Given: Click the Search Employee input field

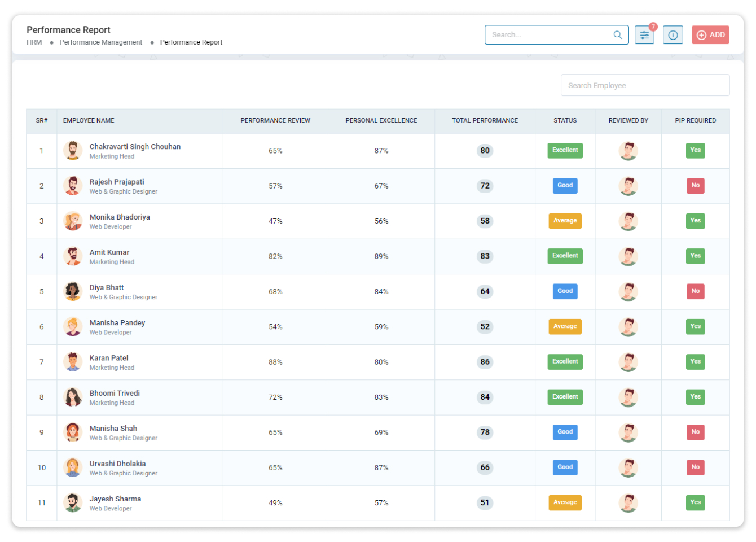Looking at the screenshot, I should click(x=645, y=85).
